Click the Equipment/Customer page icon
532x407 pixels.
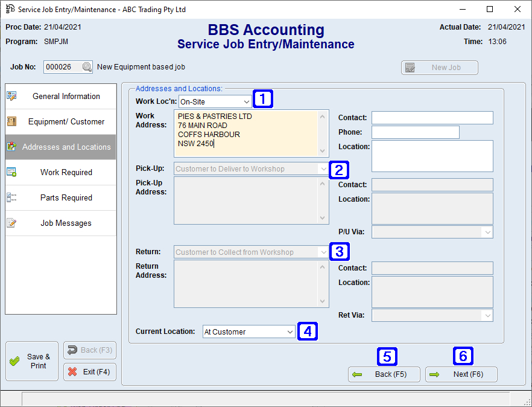(12, 121)
